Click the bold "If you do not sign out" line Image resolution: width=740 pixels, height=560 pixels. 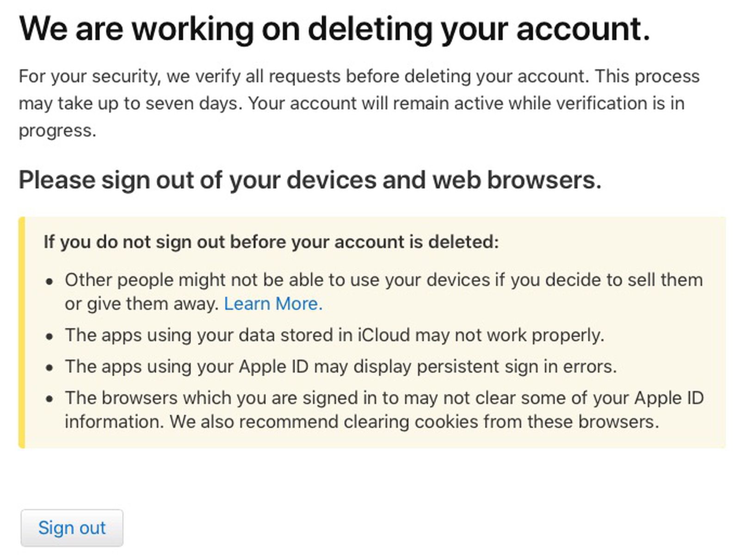[271, 242]
